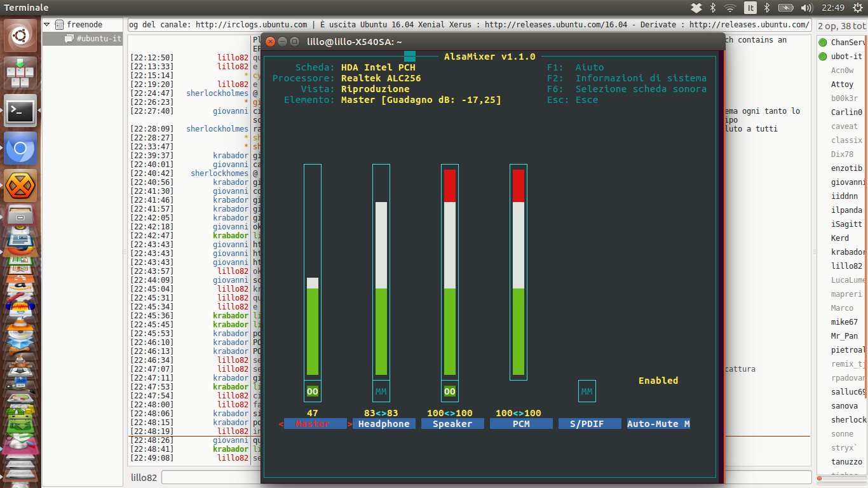The width and height of the screenshot is (868, 488).
Task: Click Bluetooth indicator beside the battery icon
Action: point(767,8)
